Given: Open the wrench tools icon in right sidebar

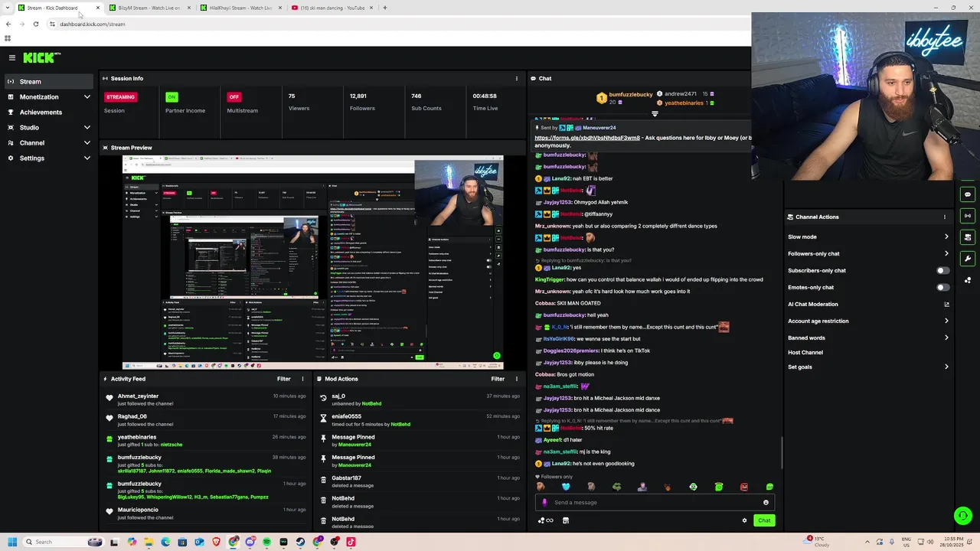Looking at the screenshot, I should [968, 259].
